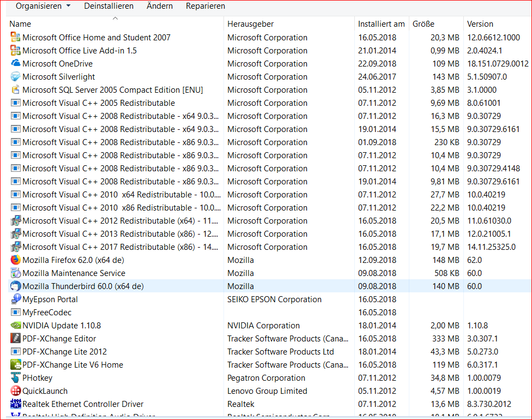Click the Reparieren toolbar button
This screenshot has height=420, width=532.
(x=205, y=6)
